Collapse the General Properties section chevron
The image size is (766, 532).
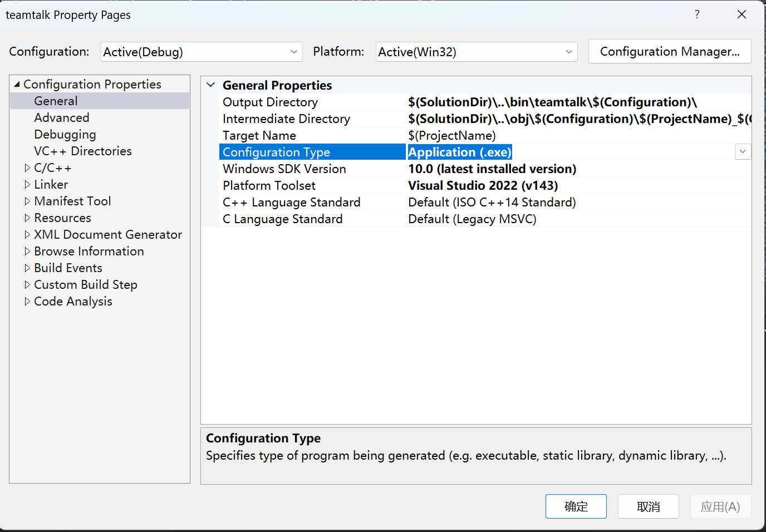pos(211,85)
